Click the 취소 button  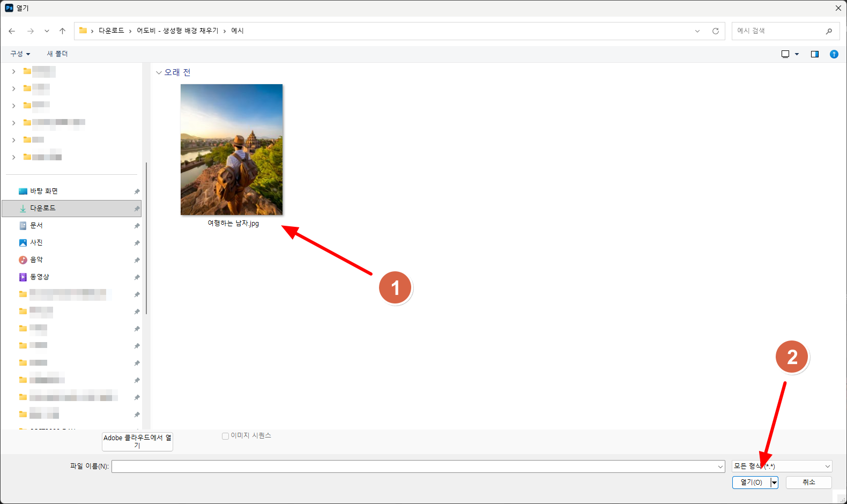pyautogui.click(x=808, y=483)
